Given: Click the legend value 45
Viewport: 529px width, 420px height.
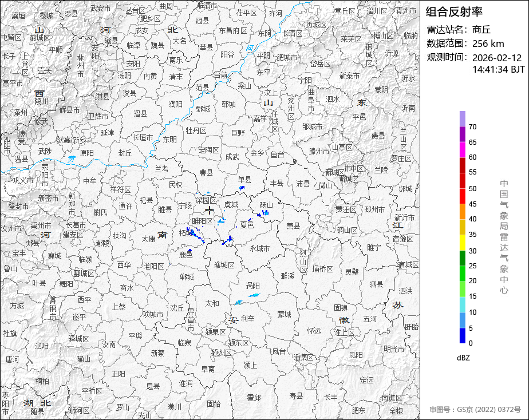Looking at the screenshot, I should tap(472, 204).
